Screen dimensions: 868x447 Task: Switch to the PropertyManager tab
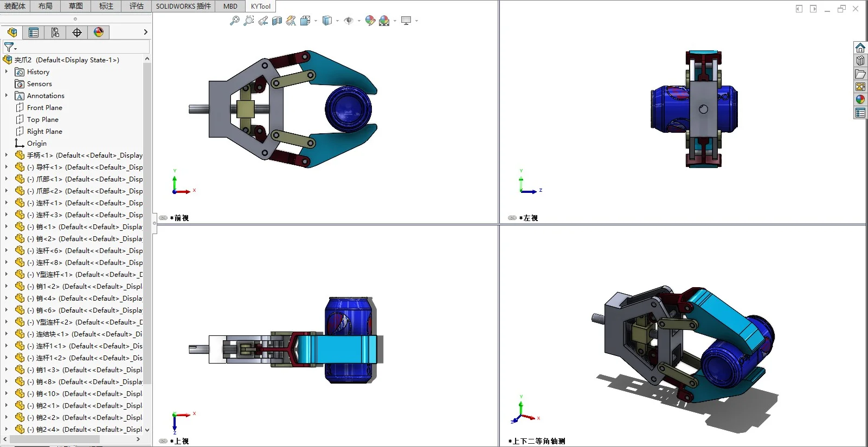[34, 33]
